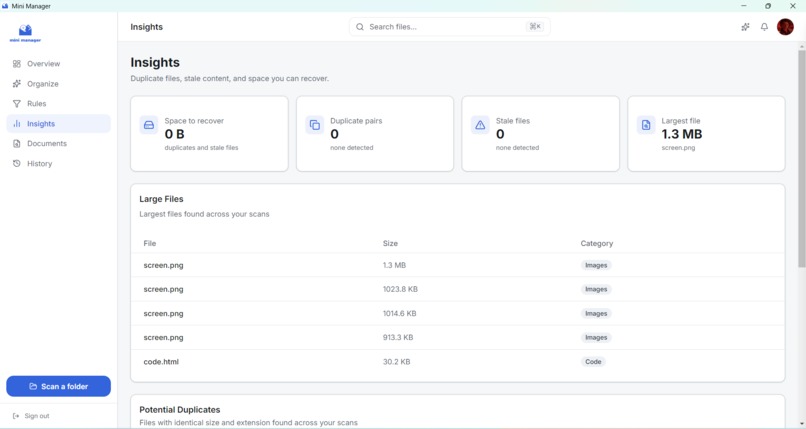Viewport: 806px width, 429px height.
Task: Click the scrollbar down arrow
Action: pos(801,424)
